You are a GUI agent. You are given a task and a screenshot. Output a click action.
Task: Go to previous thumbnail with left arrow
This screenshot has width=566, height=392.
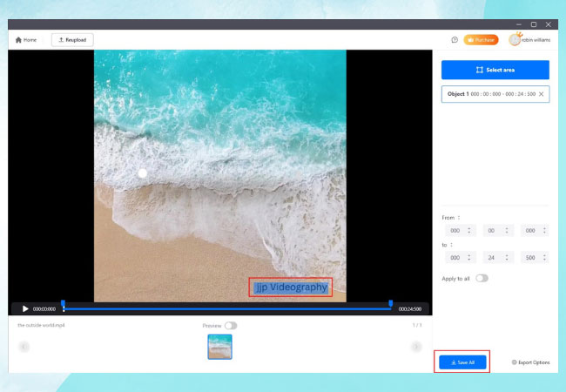pos(24,347)
